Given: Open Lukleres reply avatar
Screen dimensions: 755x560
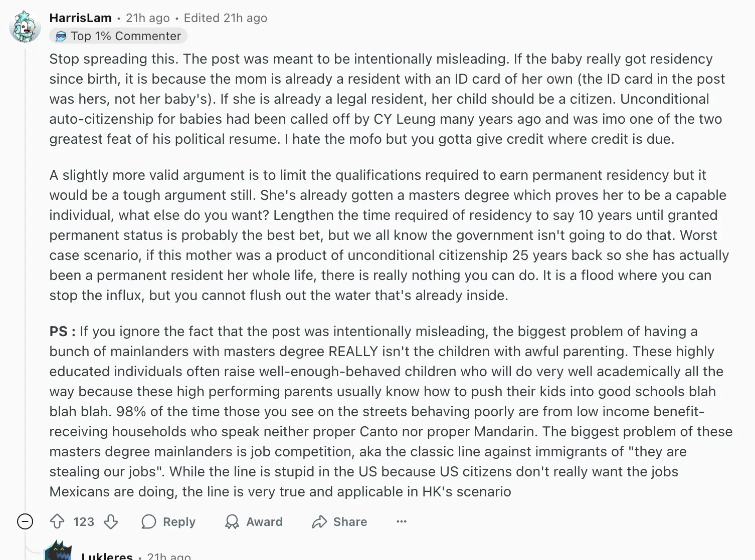Looking at the screenshot, I should [58, 551].
